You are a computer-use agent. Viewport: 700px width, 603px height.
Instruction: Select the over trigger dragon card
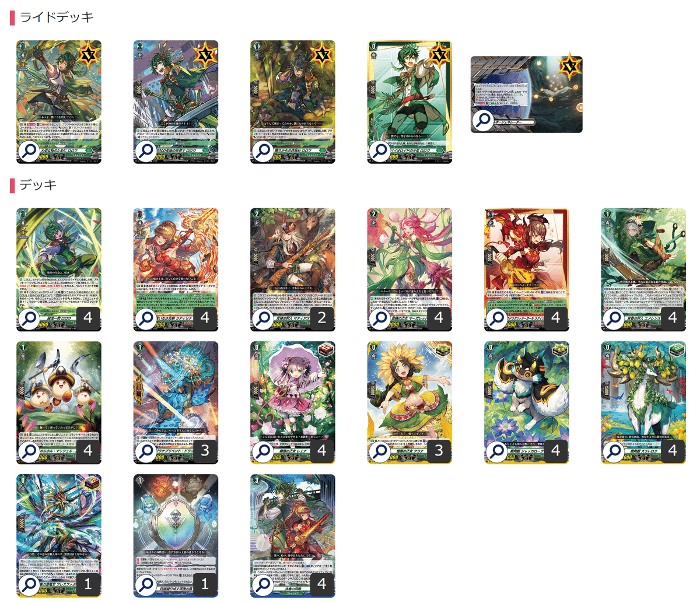59,536
